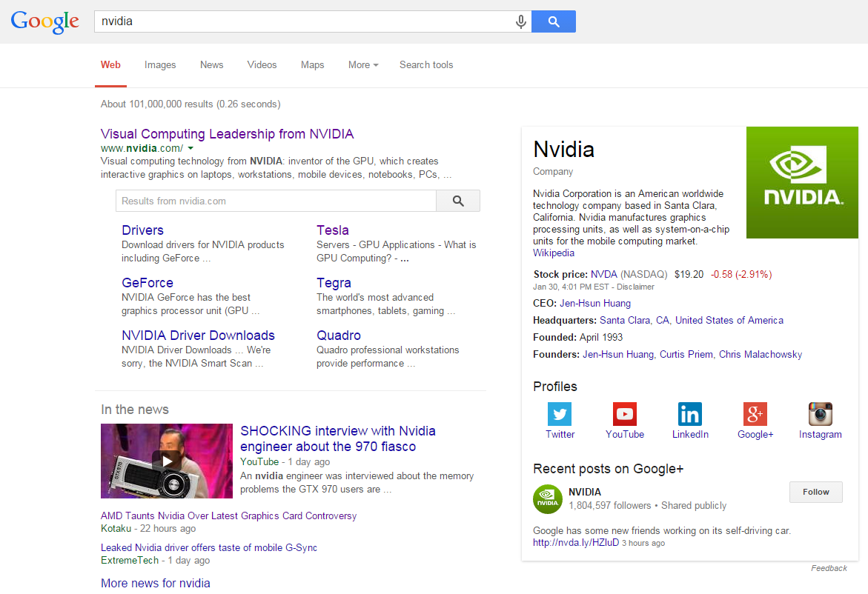Expand the More search categories dropdown

coord(363,65)
